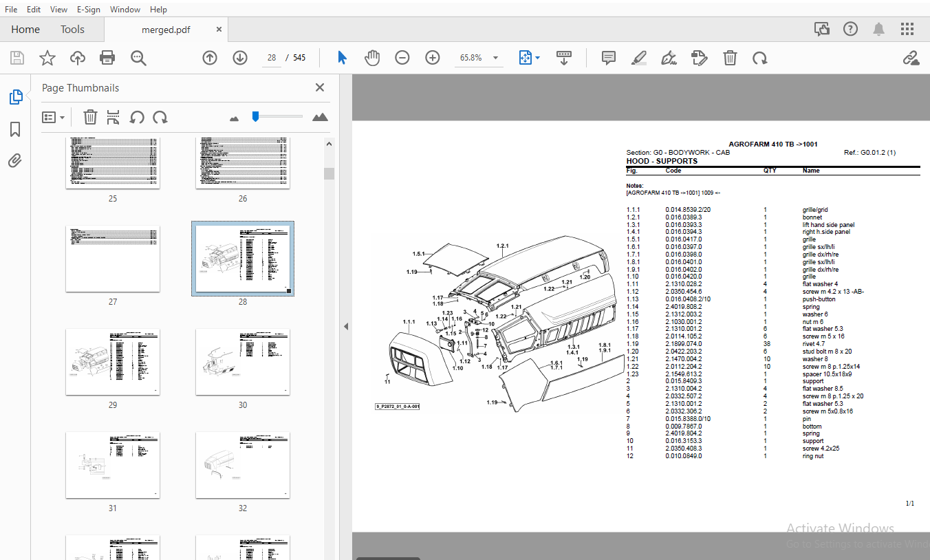Enlarge thumbnails with large mountain icon

[320, 117]
